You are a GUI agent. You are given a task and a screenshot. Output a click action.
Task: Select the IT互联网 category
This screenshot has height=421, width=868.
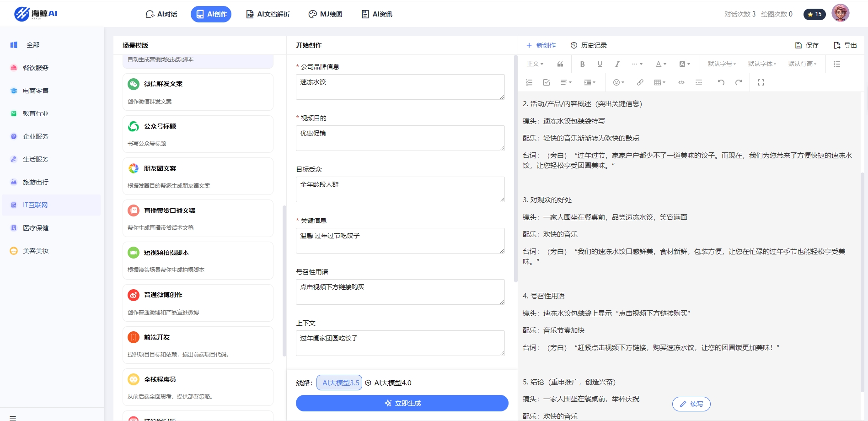(x=50, y=205)
